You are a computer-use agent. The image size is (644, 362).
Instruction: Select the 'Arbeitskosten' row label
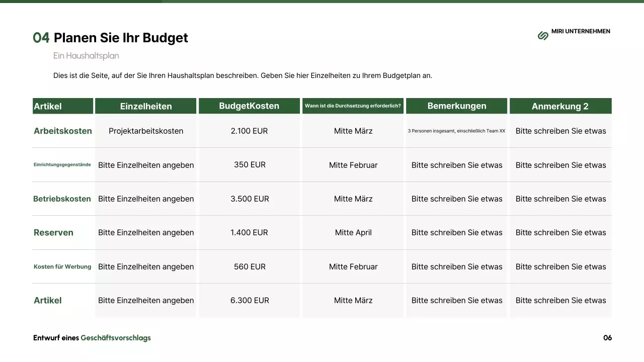click(x=63, y=131)
